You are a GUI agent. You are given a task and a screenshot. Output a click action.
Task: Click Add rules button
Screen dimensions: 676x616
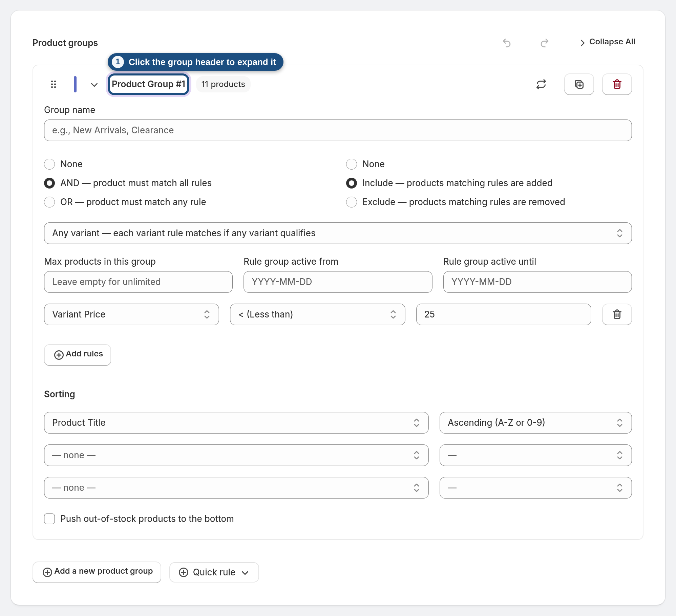78,355
